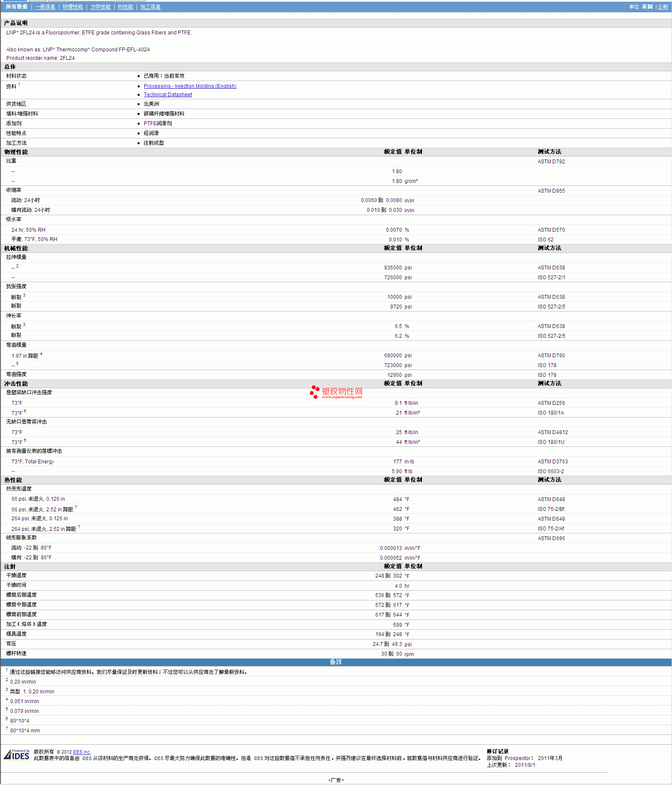Click the ISO 62 test method
Viewport: 672px width, 785px height.
click(x=545, y=240)
